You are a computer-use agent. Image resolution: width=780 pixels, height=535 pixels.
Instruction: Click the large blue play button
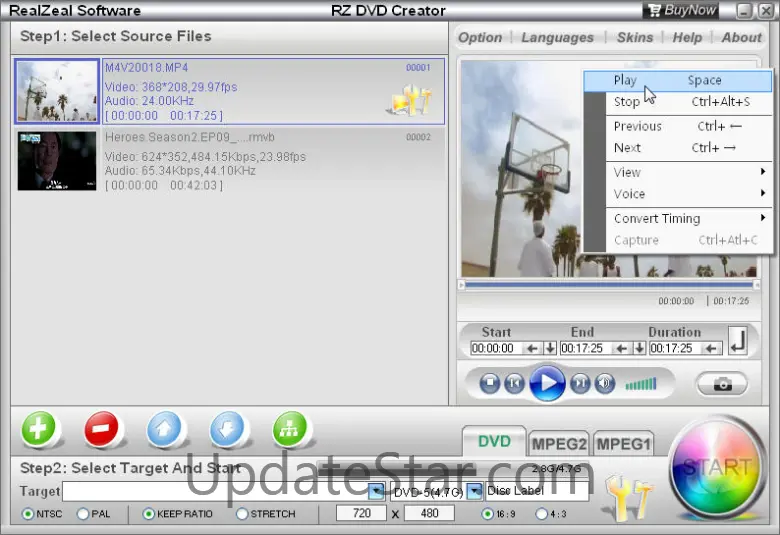tap(547, 383)
